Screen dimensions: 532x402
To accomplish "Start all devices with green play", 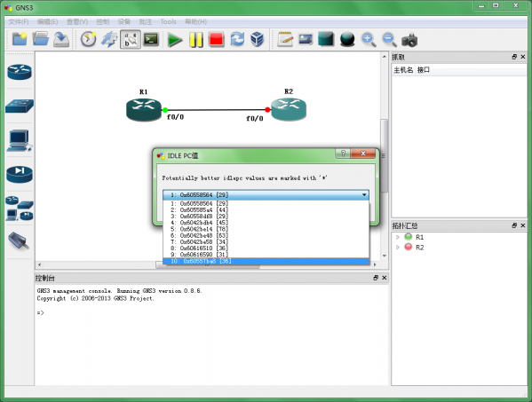I will [x=175, y=40].
